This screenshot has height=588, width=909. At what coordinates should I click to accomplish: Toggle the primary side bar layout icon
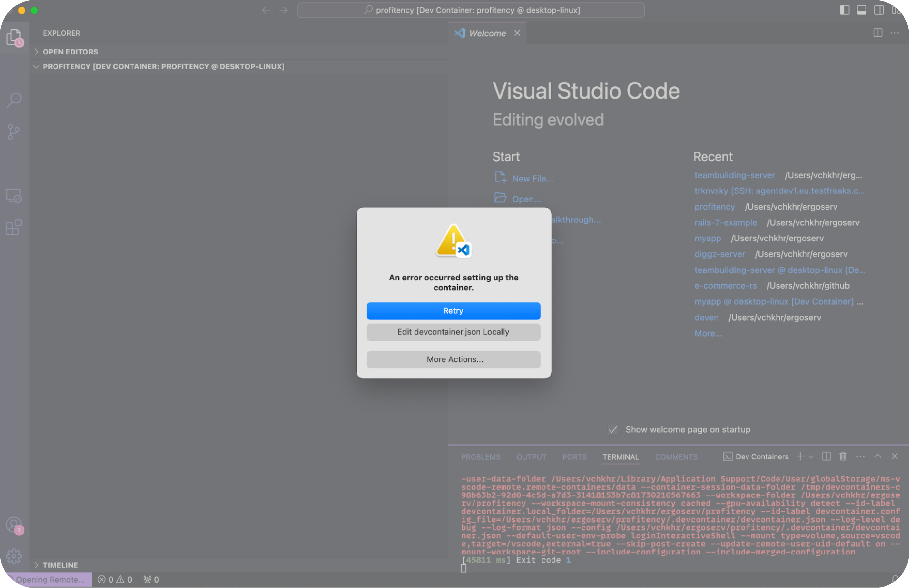coord(845,10)
